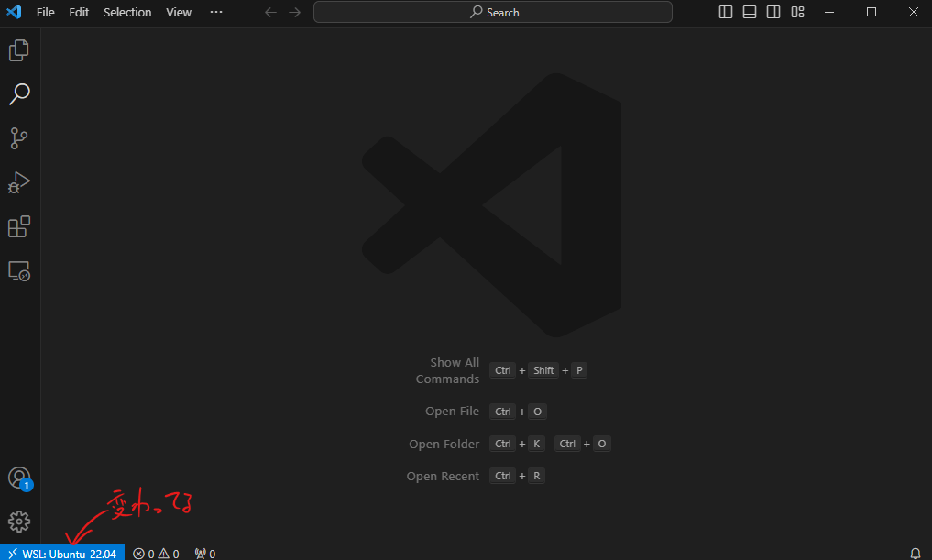Go forward with the right arrow
Viewport: 932px width, 560px height.
point(295,13)
